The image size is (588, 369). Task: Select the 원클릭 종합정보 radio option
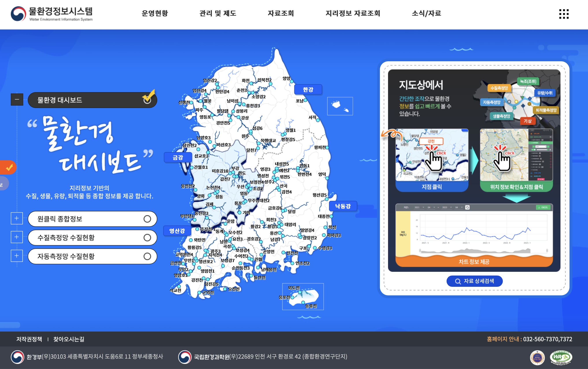point(92,219)
